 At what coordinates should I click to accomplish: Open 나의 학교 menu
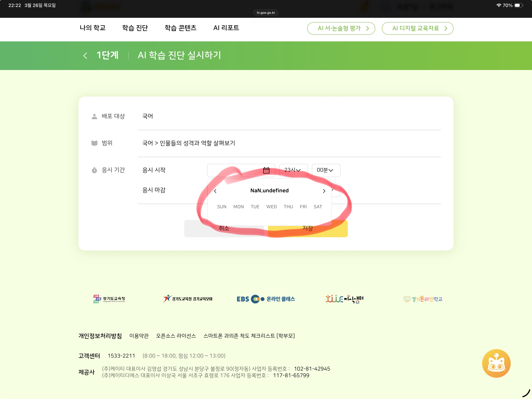(x=93, y=28)
